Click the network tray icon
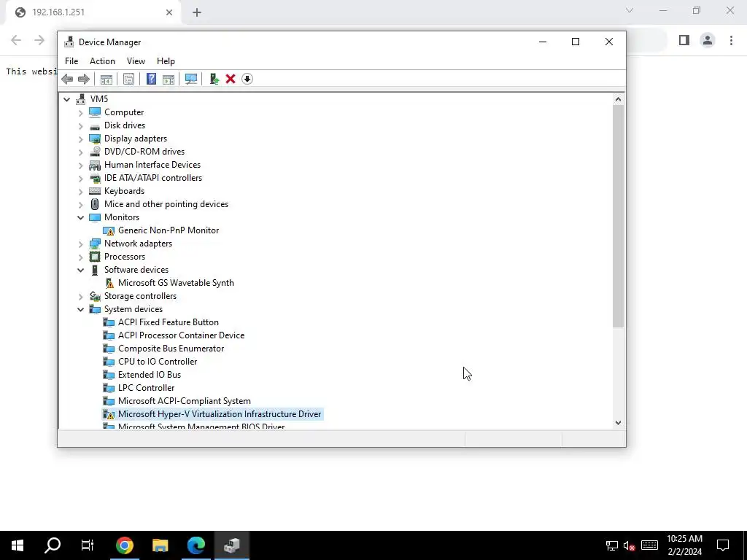 [612, 545]
